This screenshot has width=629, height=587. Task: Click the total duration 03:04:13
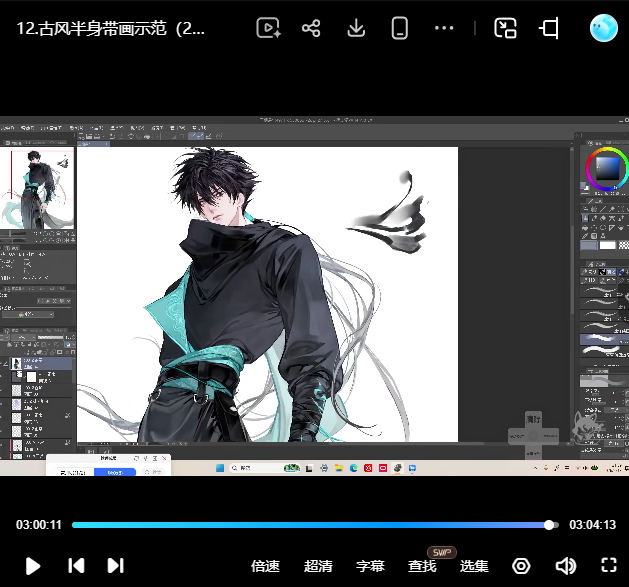click(x=592, y=525)
